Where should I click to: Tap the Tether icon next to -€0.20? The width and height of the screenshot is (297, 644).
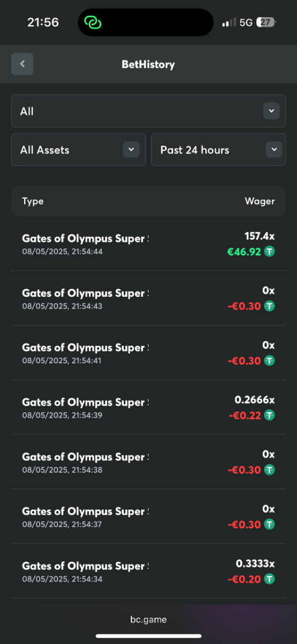tap(269, 579)
